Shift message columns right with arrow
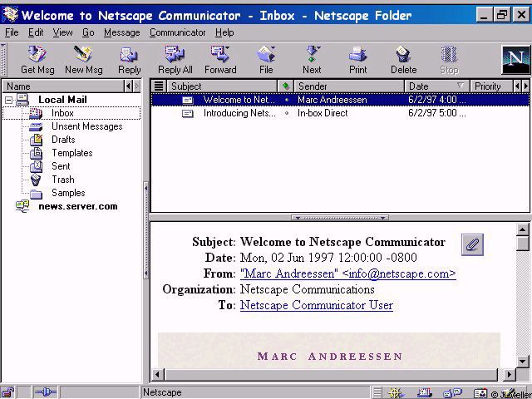Viewport: 532px width, 399px height. 525,86
